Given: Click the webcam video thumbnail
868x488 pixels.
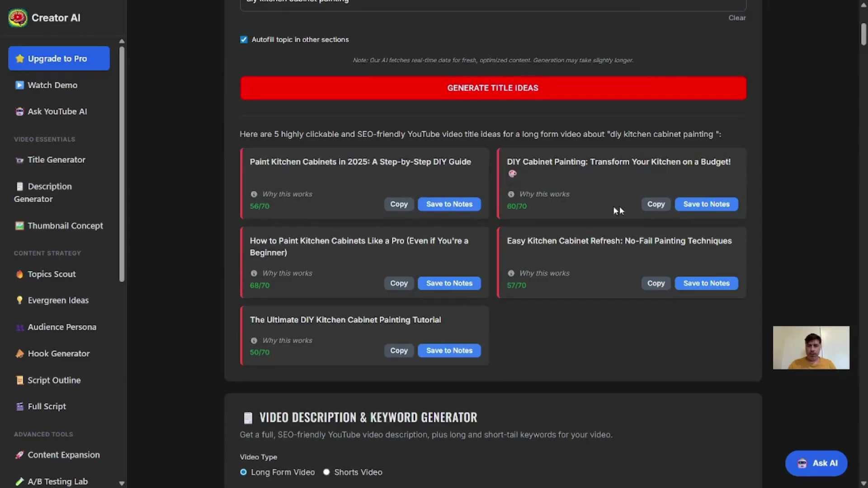Looking at the screenshot, I should point(811,348).
